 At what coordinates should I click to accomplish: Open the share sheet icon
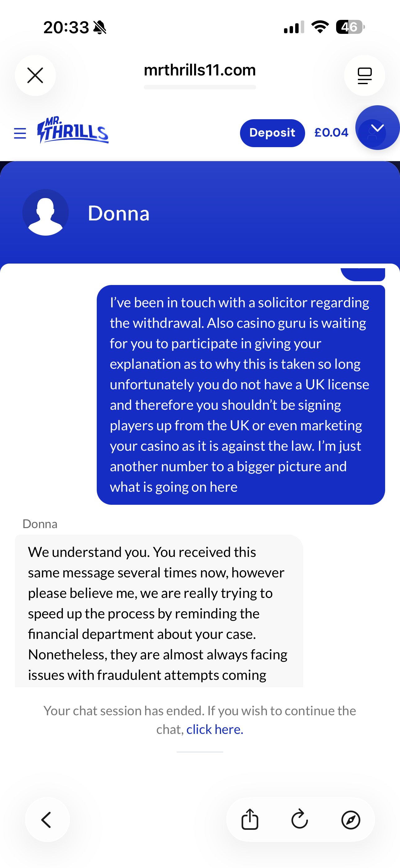click(x=250, y=819)
